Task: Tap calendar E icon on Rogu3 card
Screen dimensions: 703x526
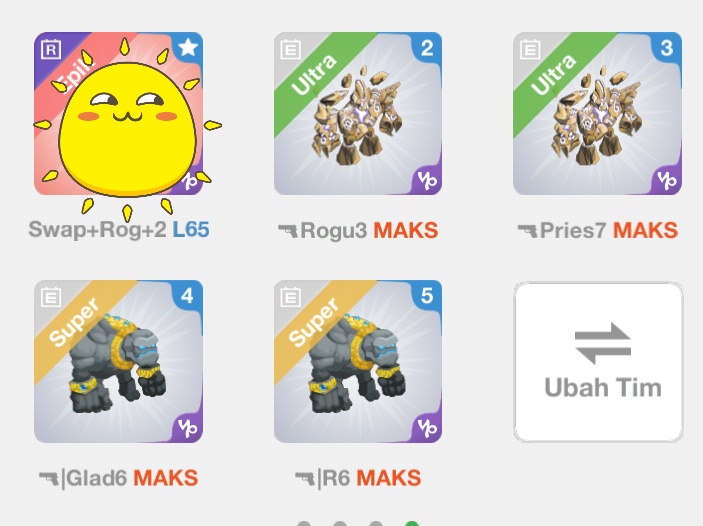Action: (x=291, y=49)
